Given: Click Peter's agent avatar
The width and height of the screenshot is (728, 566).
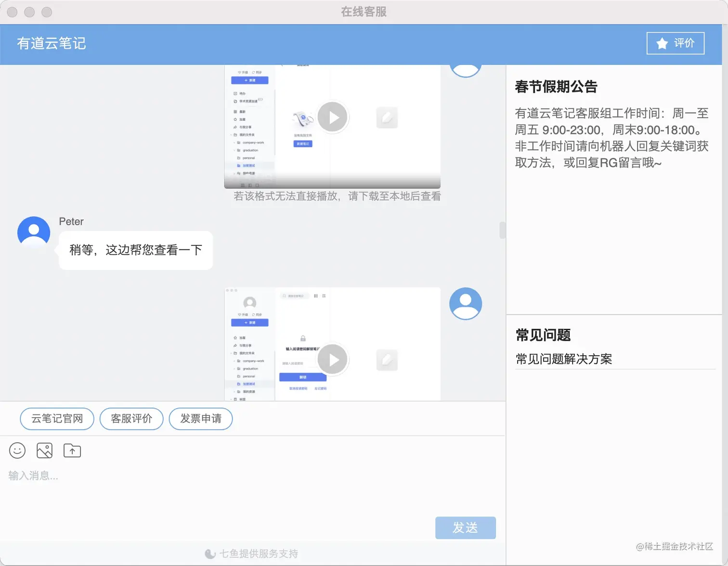Looking at the screenshot, I should click(34, 232).
